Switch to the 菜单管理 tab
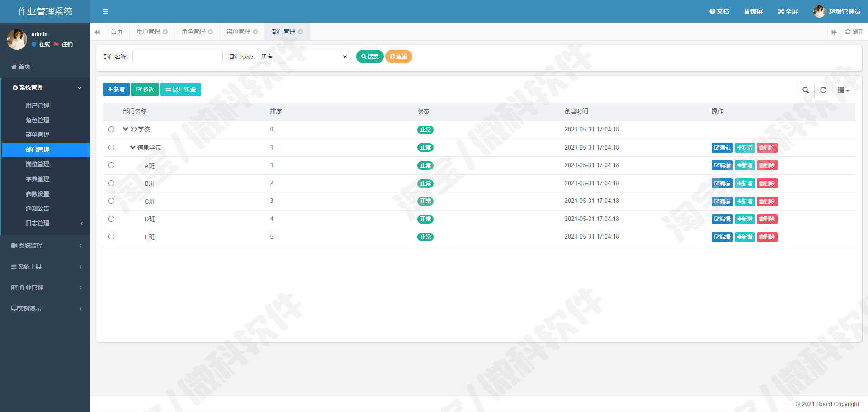868x412 pixels. pyautogui.click(x=238, y=32)
